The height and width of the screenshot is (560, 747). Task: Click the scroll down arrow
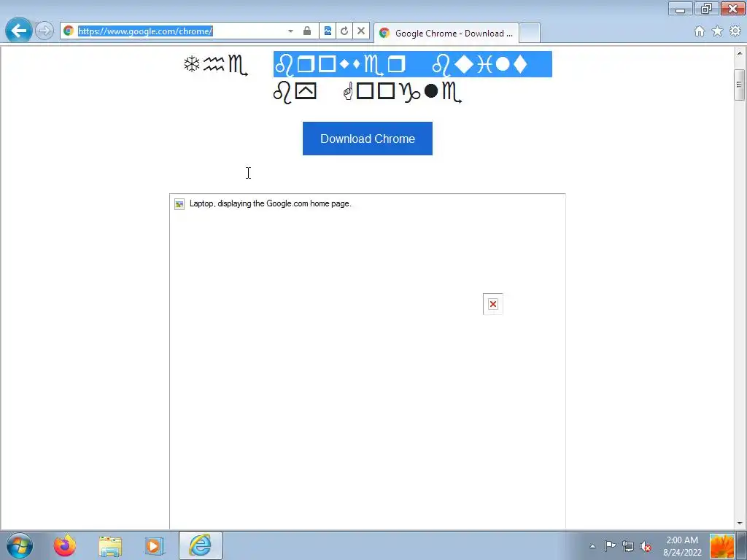[x=740, y=524]
